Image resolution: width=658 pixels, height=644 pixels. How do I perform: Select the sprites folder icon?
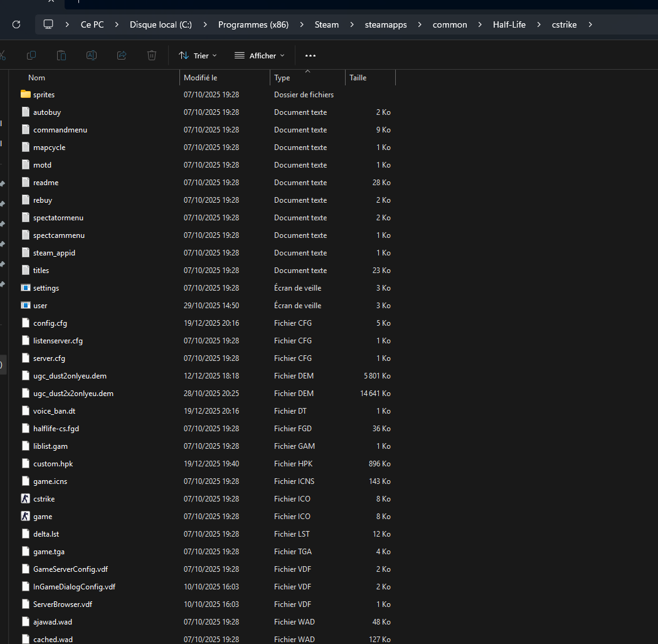tap(26, 94)
